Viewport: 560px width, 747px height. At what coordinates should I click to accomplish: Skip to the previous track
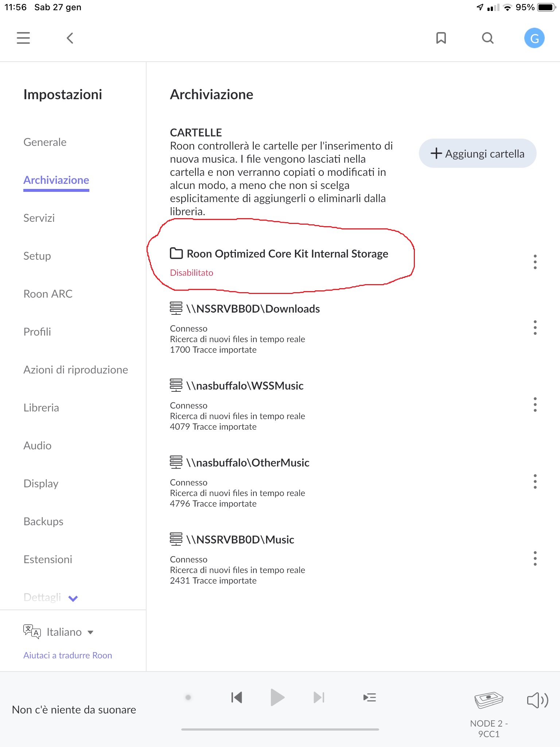pyautogui.click(x=237, y=697)
